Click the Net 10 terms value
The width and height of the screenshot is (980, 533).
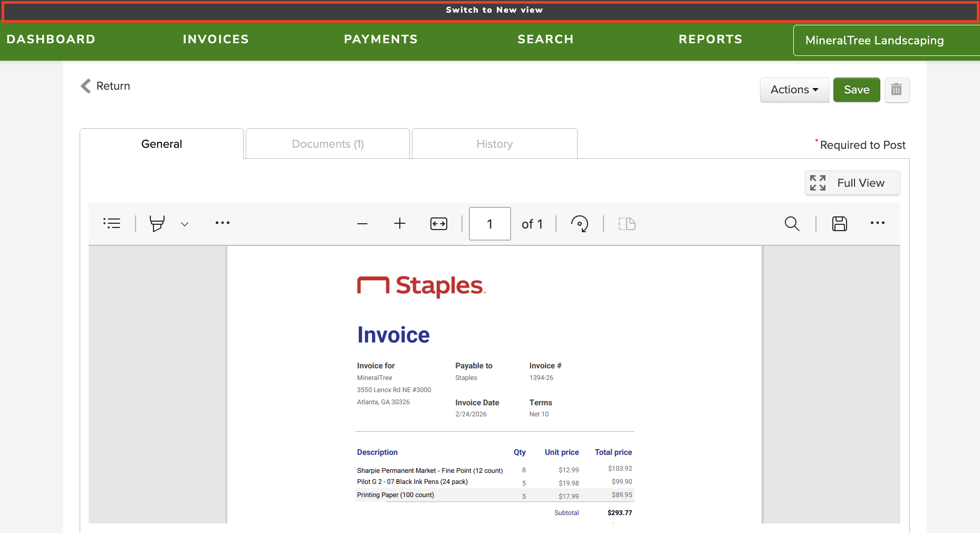click(539, 414)
